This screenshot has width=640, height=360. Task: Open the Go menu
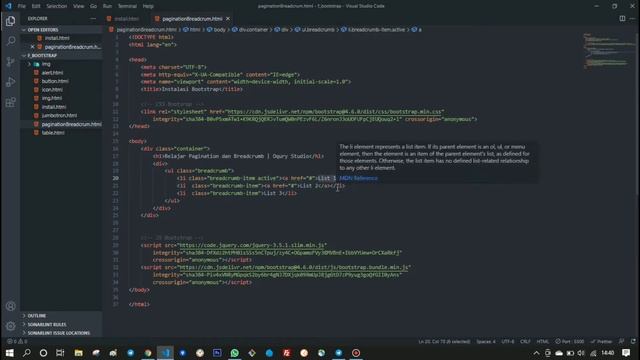[93, 6]
